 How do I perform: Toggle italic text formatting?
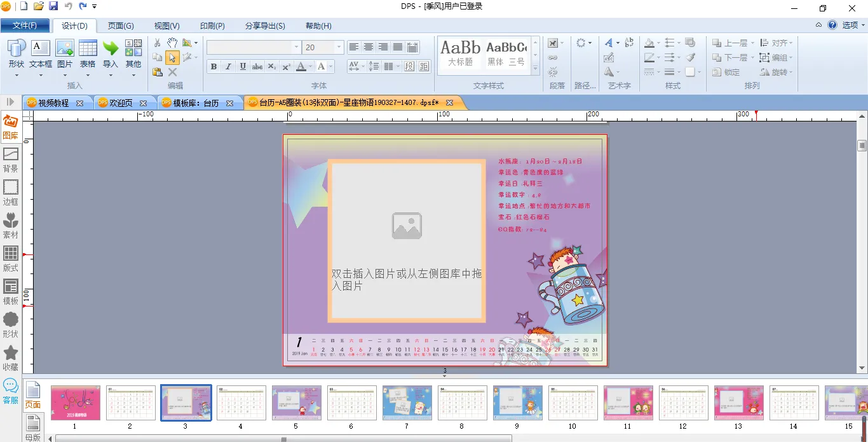(228, 67)
